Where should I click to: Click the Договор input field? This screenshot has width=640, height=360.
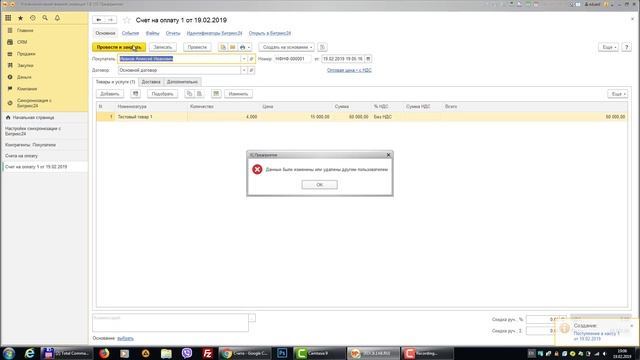click(x=179, y=70)
